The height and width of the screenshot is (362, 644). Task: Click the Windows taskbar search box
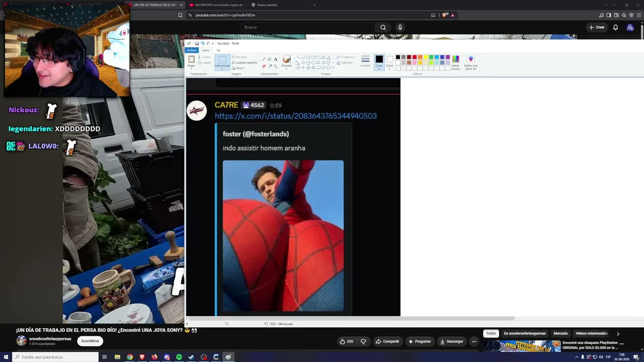(55, 357)
